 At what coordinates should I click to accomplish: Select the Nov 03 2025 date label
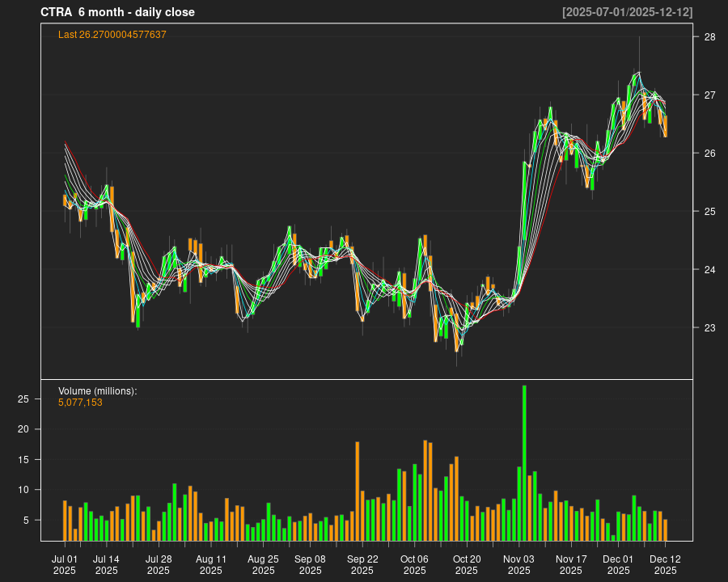[x=518, y=564]
